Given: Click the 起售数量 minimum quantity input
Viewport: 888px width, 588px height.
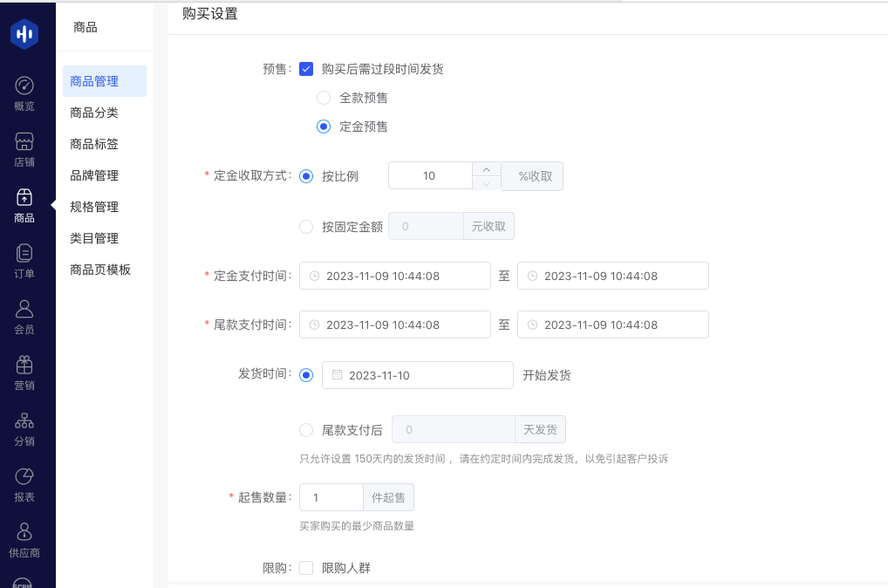Looking at the screenshot, I should point(331,497).
